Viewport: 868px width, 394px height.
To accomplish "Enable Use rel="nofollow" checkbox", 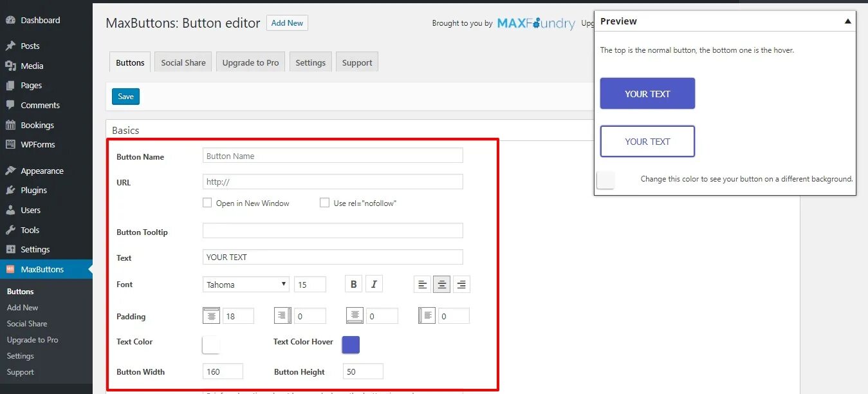I will pos(324,203).
